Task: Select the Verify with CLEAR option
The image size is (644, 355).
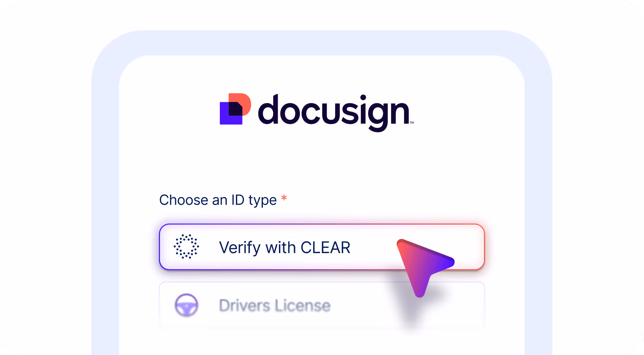Action: tap(322, 247)
